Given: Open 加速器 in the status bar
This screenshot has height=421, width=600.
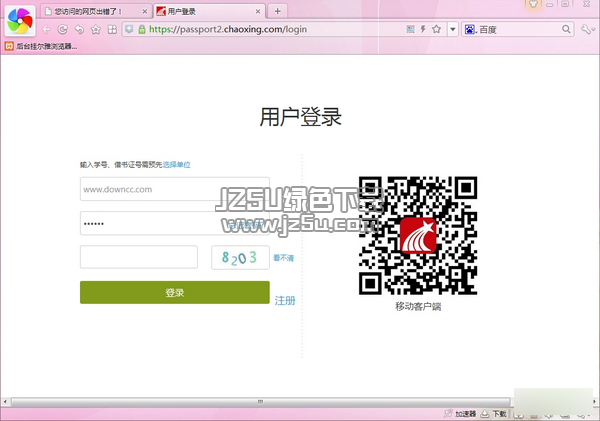Looking at the screenshot, I should point(460,414).
